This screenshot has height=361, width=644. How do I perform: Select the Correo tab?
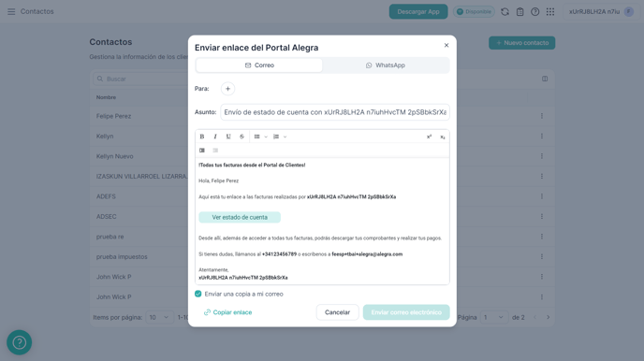(x=259, y=65)
